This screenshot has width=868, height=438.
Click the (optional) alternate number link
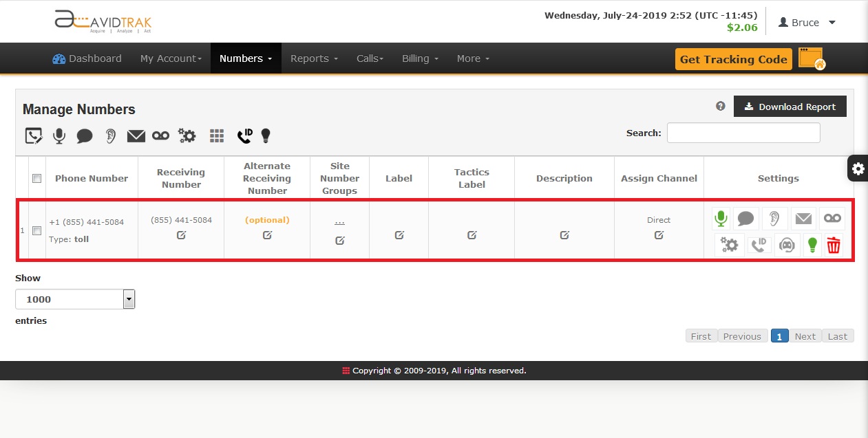click(267, 220)
